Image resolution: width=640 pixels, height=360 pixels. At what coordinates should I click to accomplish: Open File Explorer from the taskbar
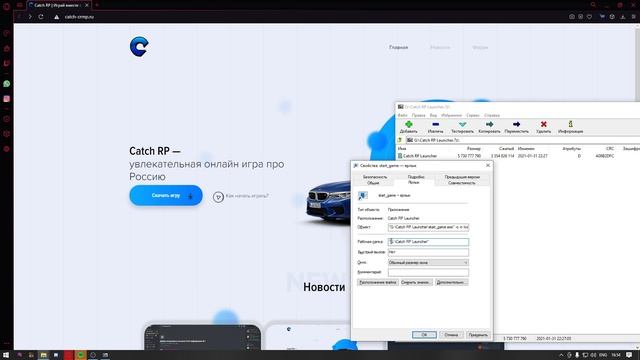[x=43, y=355]
